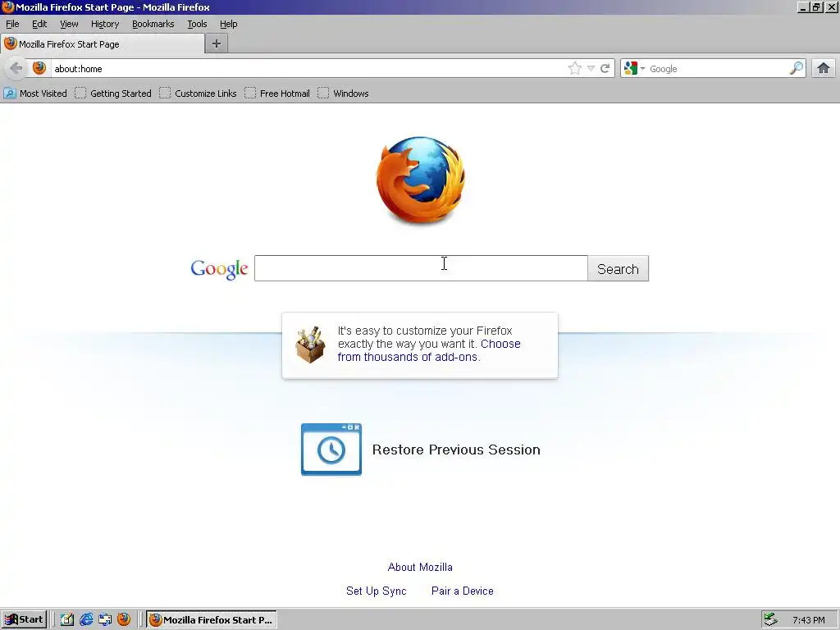Open the Pair a Device link
The width and height of the screenshot is (840, 630).
click(463, 591)
